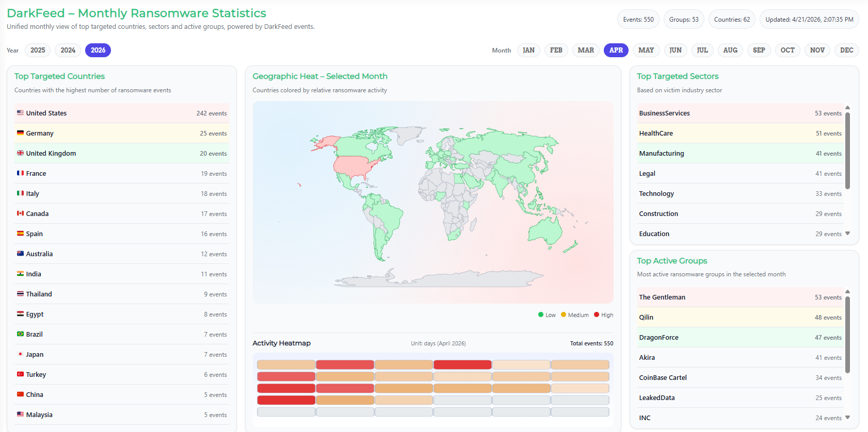This screenshot has width=868, height=432.
Task: Click the United States flag icon
Action: (20, 113)
